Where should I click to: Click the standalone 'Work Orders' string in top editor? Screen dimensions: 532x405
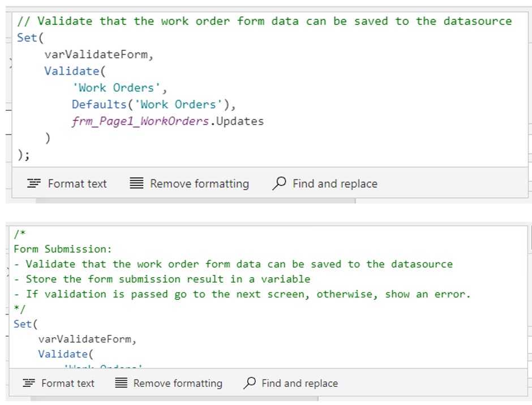point(116,88)
